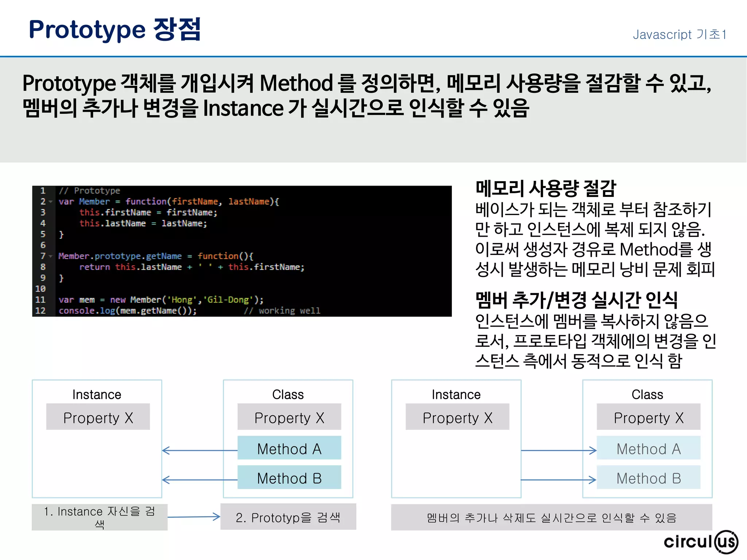
Task: Click arrow pointing to right Method B
Action: click(558, 480)
